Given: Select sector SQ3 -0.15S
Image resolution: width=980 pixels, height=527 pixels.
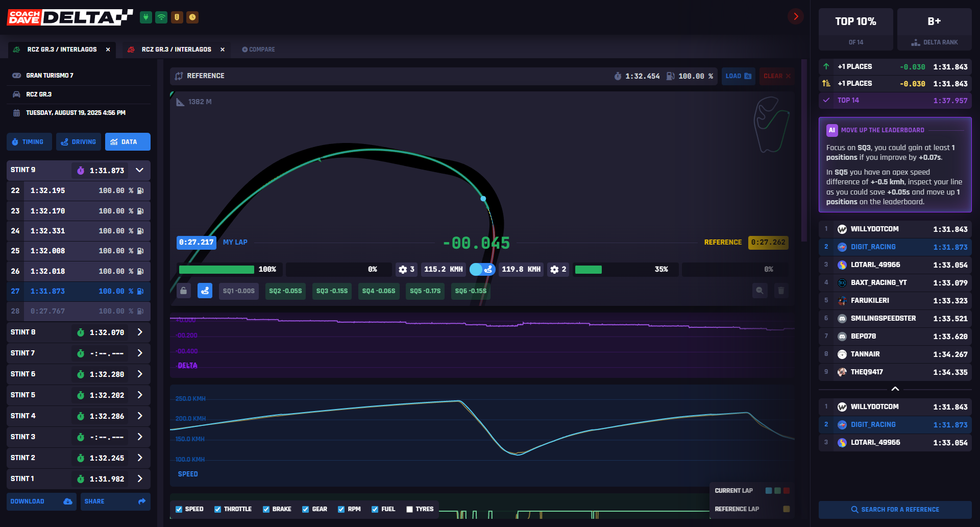Looking at the screenshot, I should point(332,291).
